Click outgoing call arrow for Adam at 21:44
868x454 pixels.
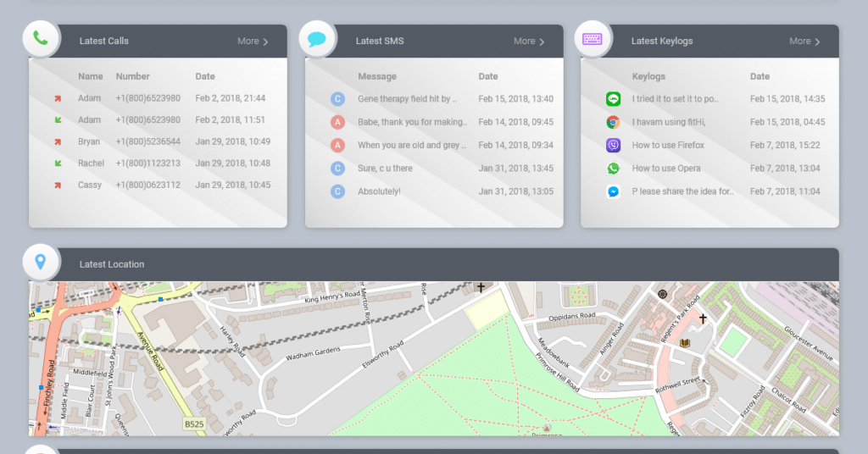(58, 98)
